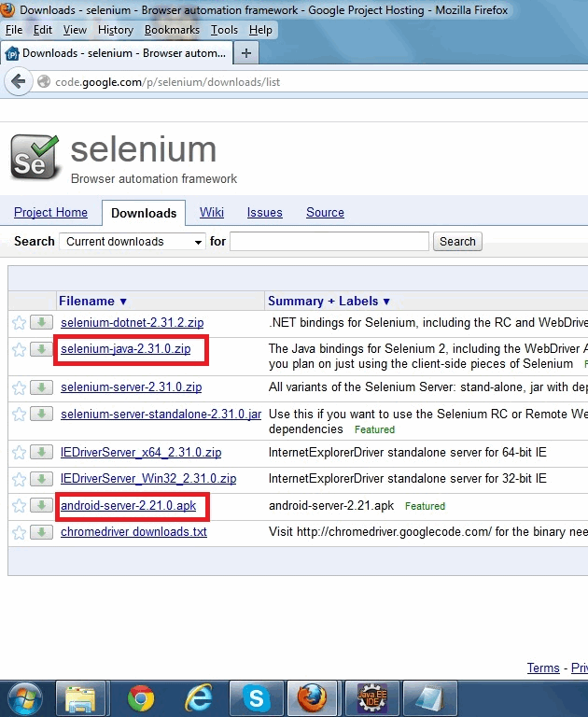Open the chromedriver_downloads.txt link

click(x=133, y=532)
